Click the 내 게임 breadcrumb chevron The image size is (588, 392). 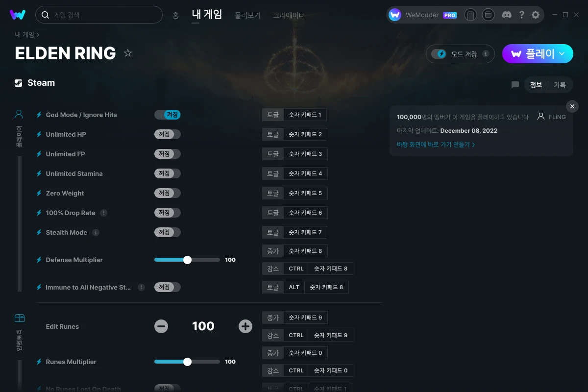pyautogui.click(x=38, y=35)
